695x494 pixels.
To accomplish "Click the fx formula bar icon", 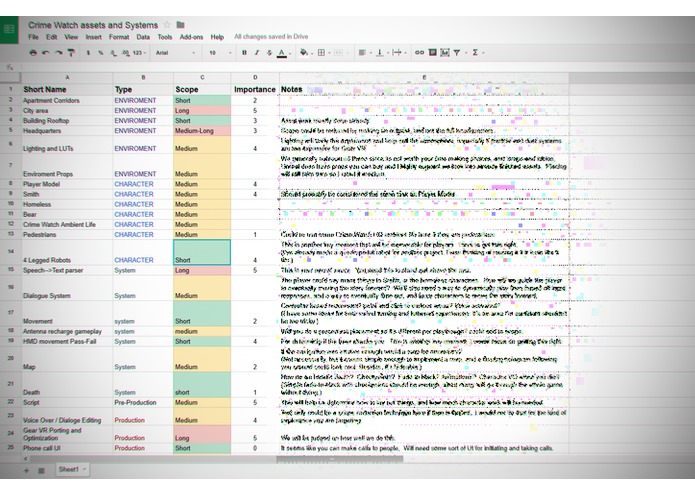I will (10, 67).
